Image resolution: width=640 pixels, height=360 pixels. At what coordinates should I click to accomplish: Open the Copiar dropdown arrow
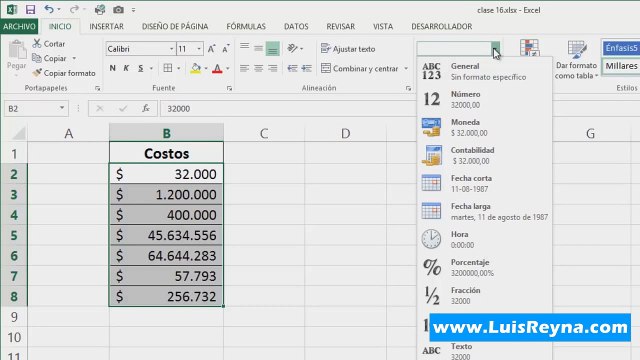point(74,58)
